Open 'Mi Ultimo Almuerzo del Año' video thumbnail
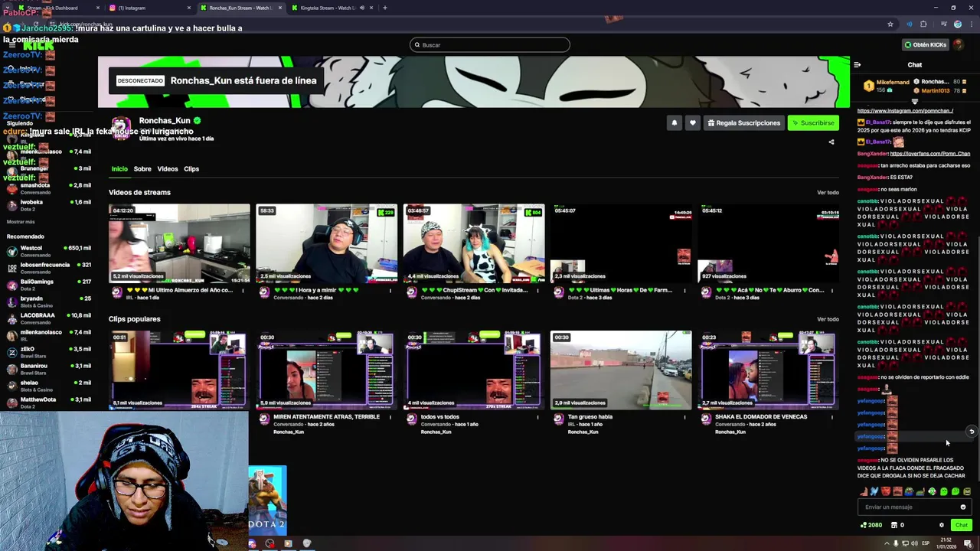This screenshot has height=551, width=980. [x=179, y=243]
